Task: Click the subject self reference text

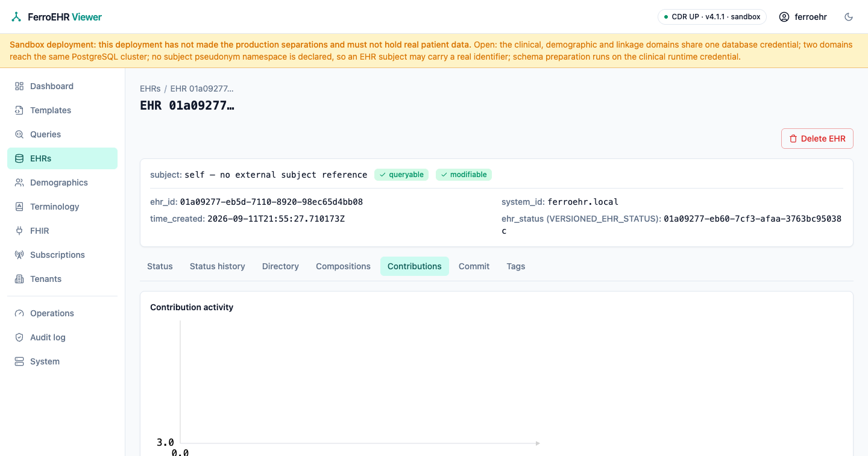Action: coord(276,175)
